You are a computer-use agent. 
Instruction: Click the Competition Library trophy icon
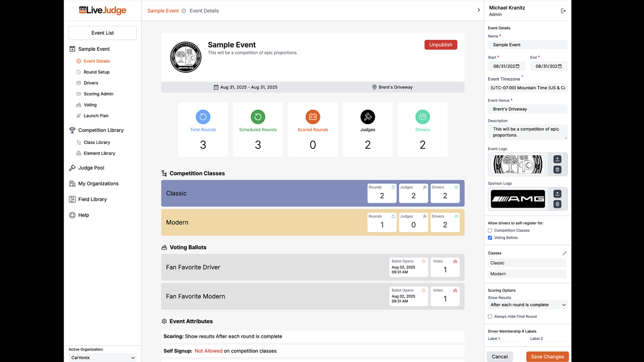[x=72, y=130]
